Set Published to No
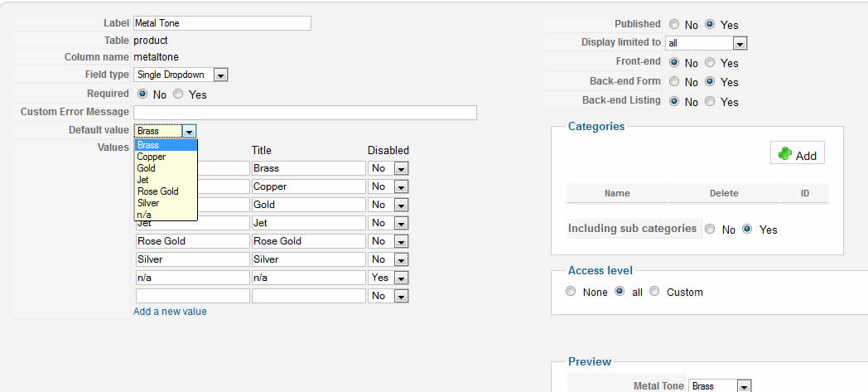Viewport: 868px width, 392px height. [674, 25]
